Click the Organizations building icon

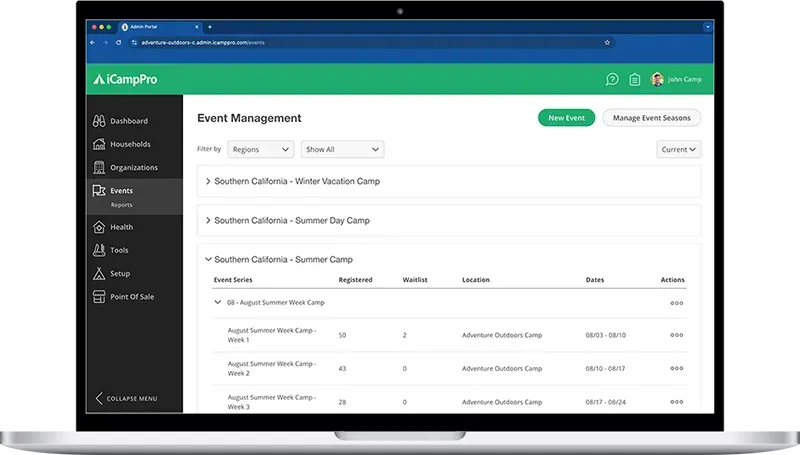pyautogui.click(x=99, y=167)
